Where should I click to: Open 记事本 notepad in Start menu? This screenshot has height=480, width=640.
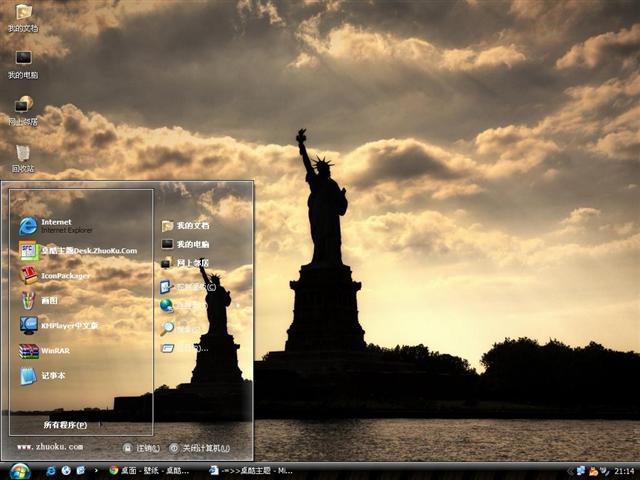pos(42,376)
